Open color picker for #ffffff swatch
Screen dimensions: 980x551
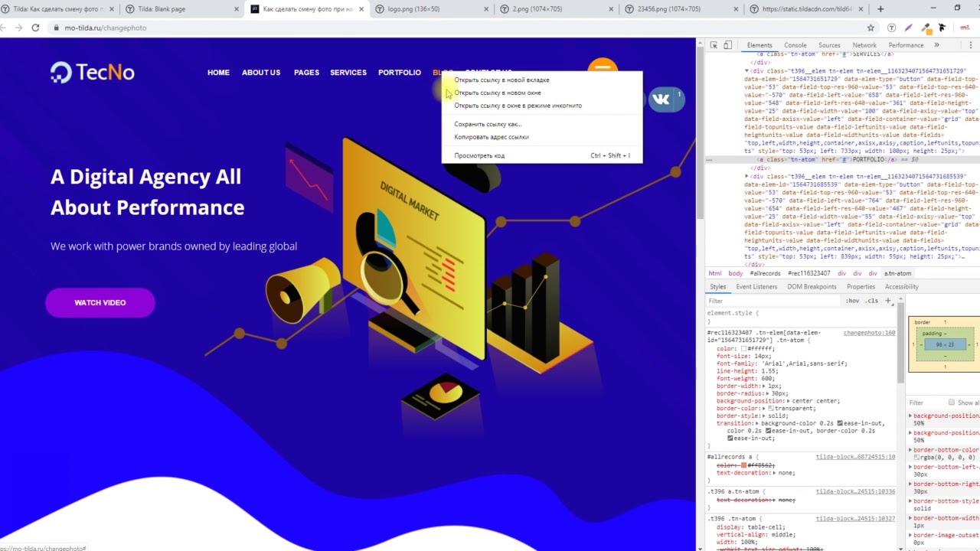pyautogui.click(x=743, y=349)
